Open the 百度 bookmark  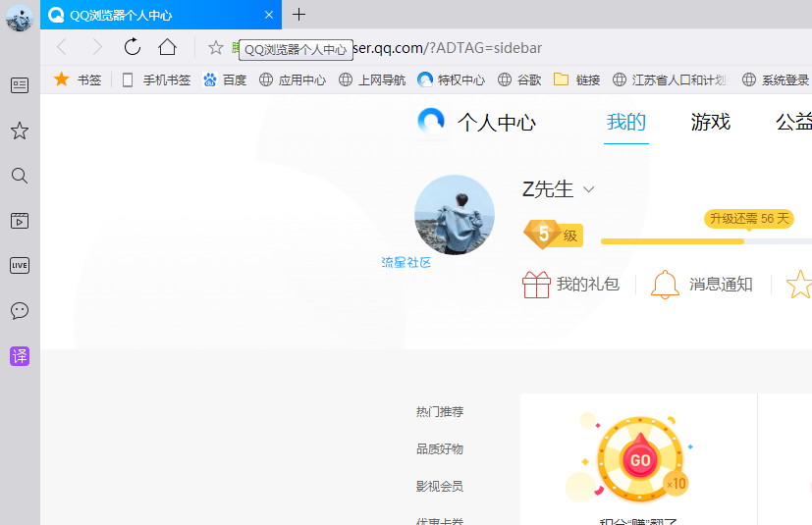[225, 79]
